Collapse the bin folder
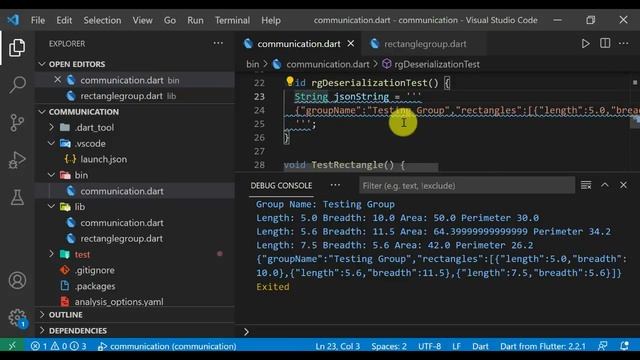Viewport: 640px width, 360px height. pos(51,175)
